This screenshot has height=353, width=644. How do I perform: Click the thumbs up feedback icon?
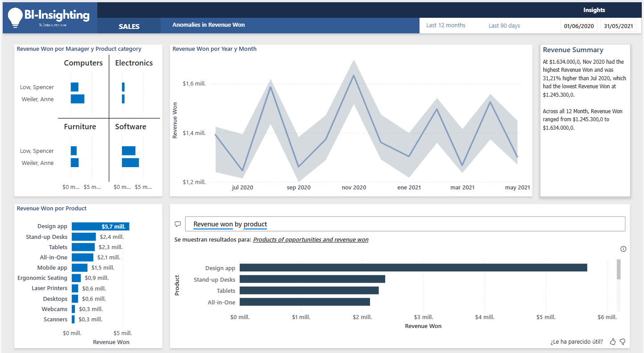click(x=613, y=342)
